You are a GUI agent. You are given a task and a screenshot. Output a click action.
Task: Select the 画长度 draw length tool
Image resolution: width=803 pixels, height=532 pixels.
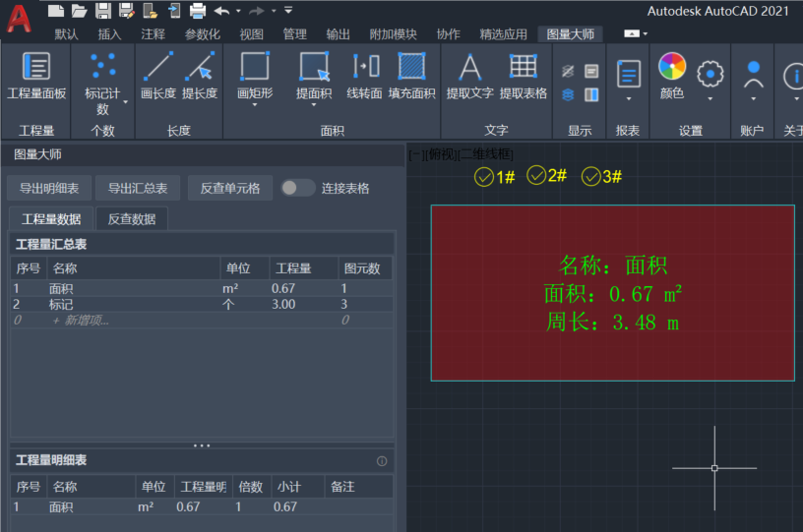coord(158,76)
